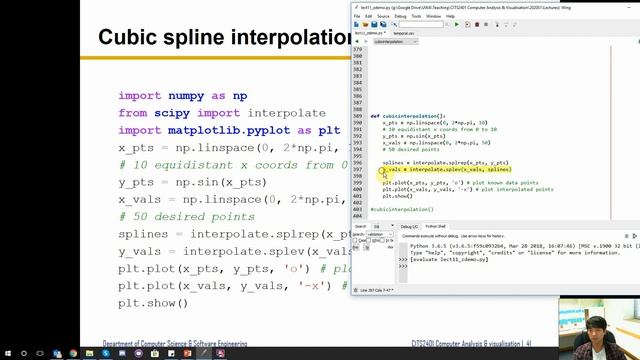Open the Debug menu
This screenshot has width=640, height=360.
click(x=400, y=16)
